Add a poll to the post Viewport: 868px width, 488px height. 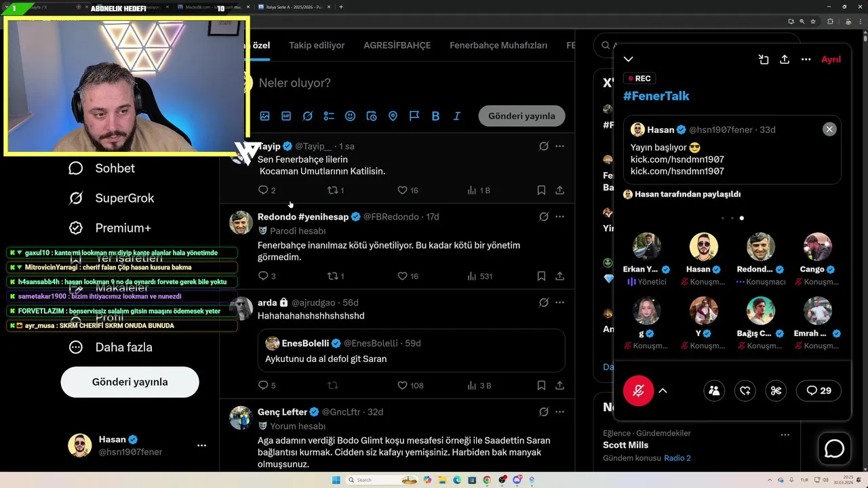point(329,116)
